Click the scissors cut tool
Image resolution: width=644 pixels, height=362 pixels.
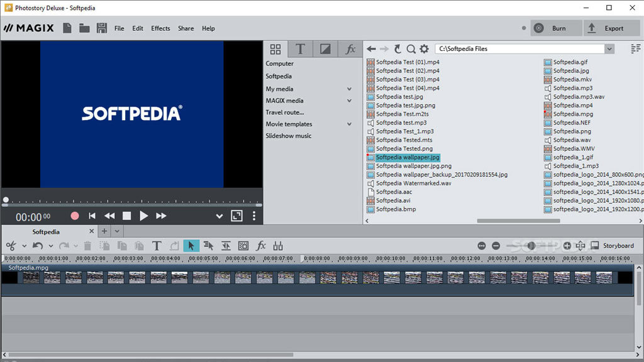point(11,246)
